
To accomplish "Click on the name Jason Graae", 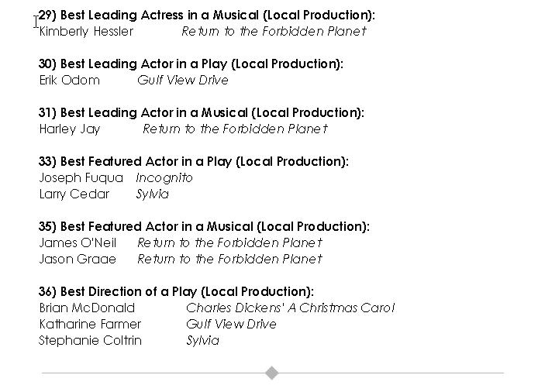I will click(78, 259).
